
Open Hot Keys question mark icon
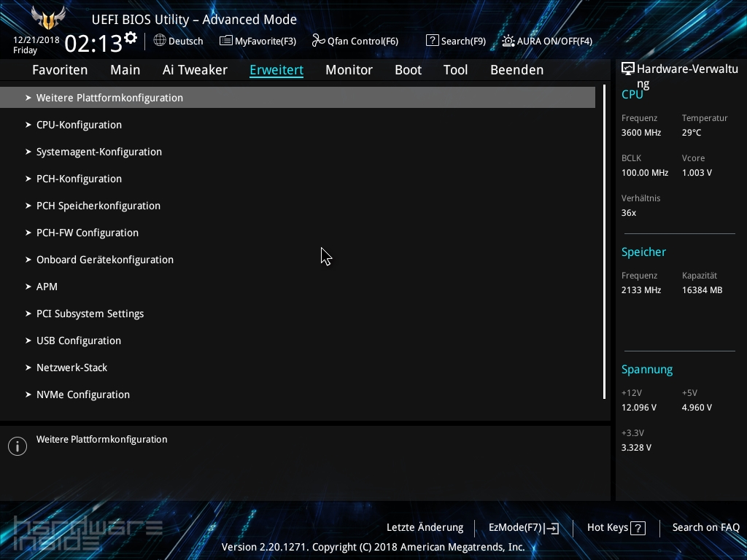638,527
